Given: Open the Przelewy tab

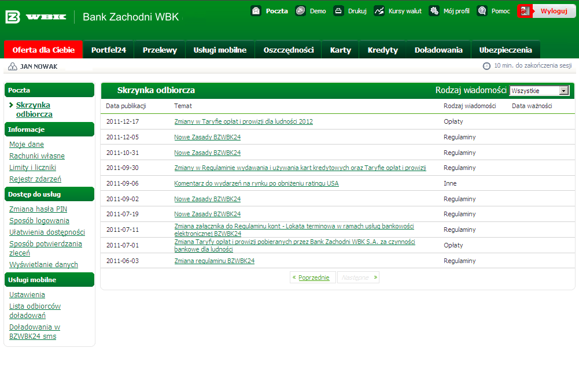Looking at the screenshot, I should (x=160, y=50).
